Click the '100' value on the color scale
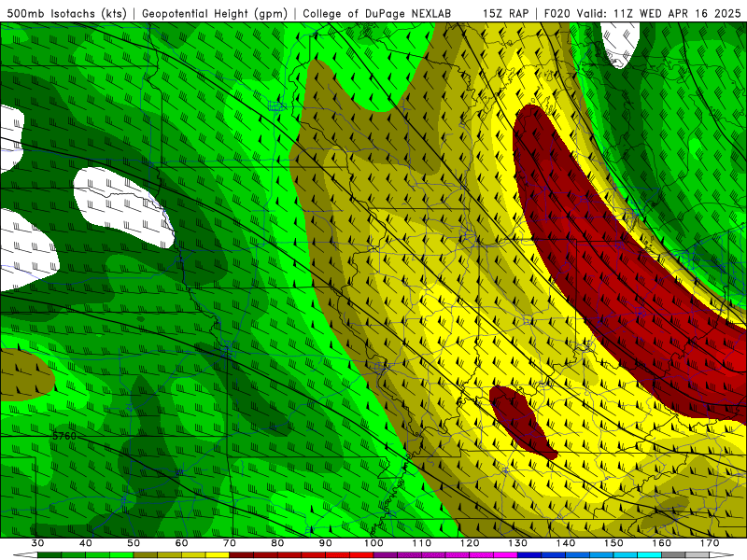The image size is (747, 560). (373, 543)
